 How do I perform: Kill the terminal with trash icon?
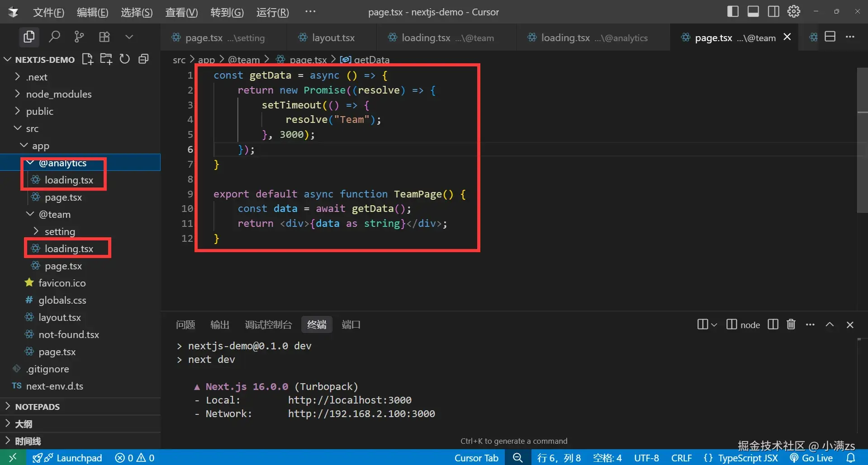coord(791,324)
